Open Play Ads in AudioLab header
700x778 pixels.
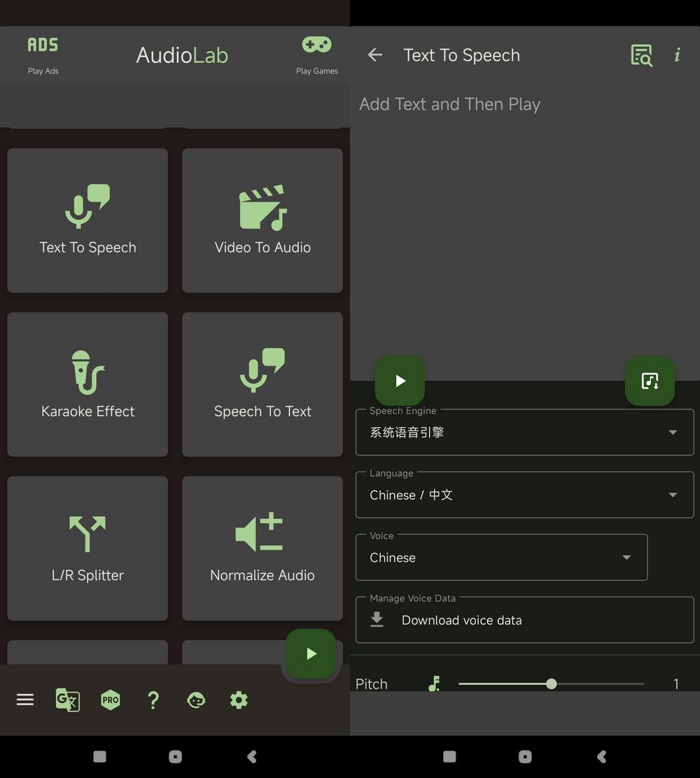(43, 55)
